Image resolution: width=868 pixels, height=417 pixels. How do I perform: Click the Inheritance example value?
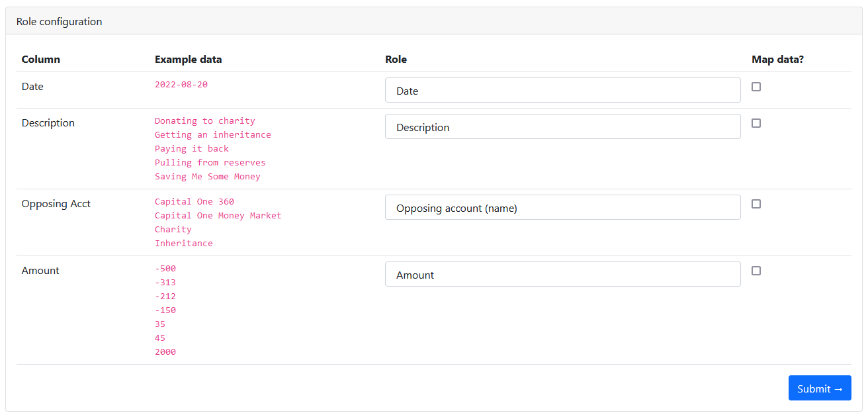(x=183, y=243)
